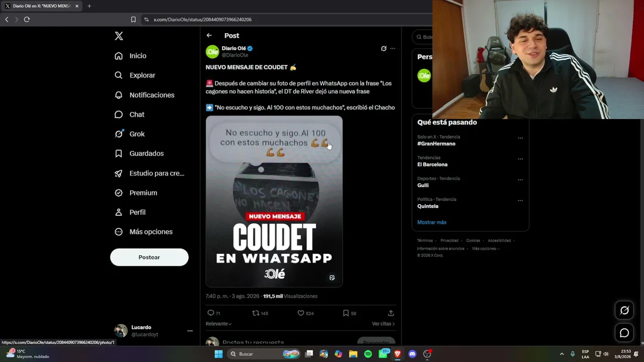Viewport: 644px width, 362px height.
Task: Open the Windows Start menu
Action: [218, 354]
